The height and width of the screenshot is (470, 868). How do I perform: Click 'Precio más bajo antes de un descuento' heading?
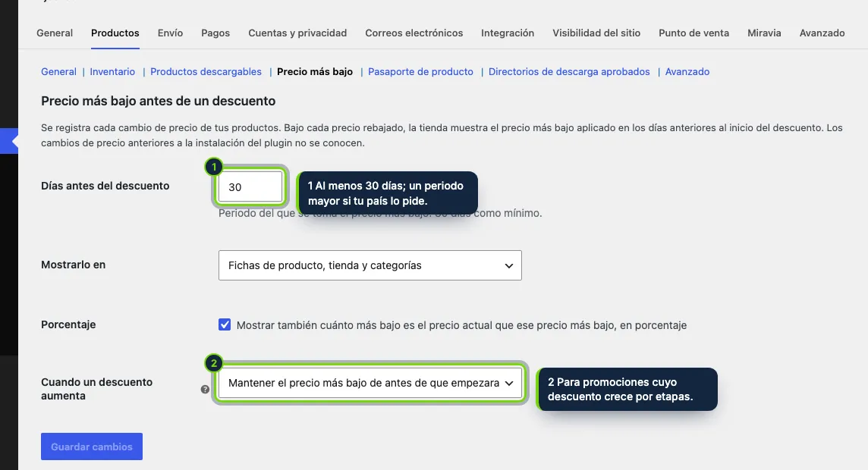tap(159, 101)
